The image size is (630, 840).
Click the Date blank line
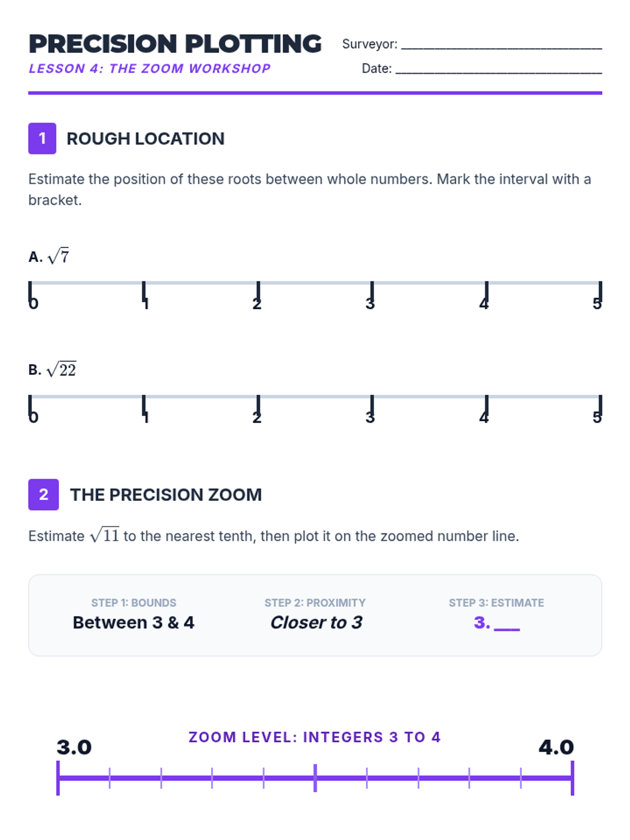click(499, 72)
